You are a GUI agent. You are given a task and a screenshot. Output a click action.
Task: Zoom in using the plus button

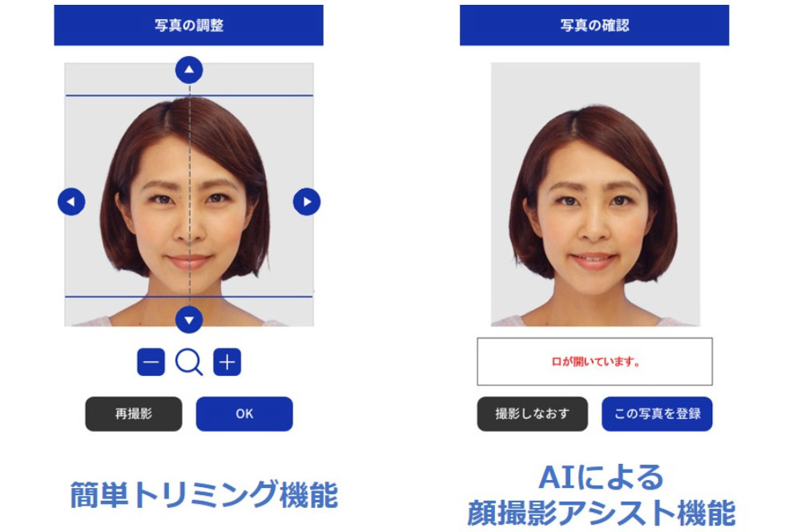tap(227, 362)
